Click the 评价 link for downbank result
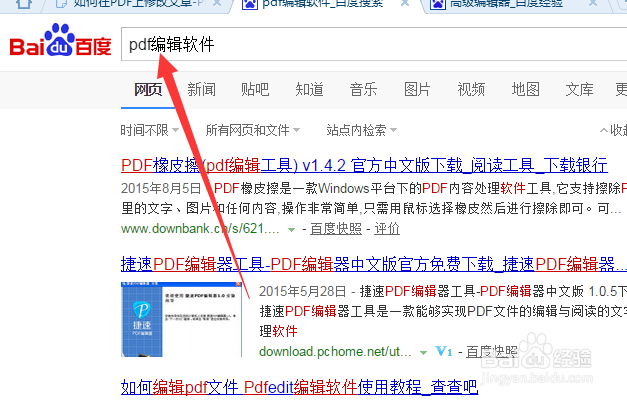Image resolution: width=627 pixels, height=400 pixels. pos(387,229)
